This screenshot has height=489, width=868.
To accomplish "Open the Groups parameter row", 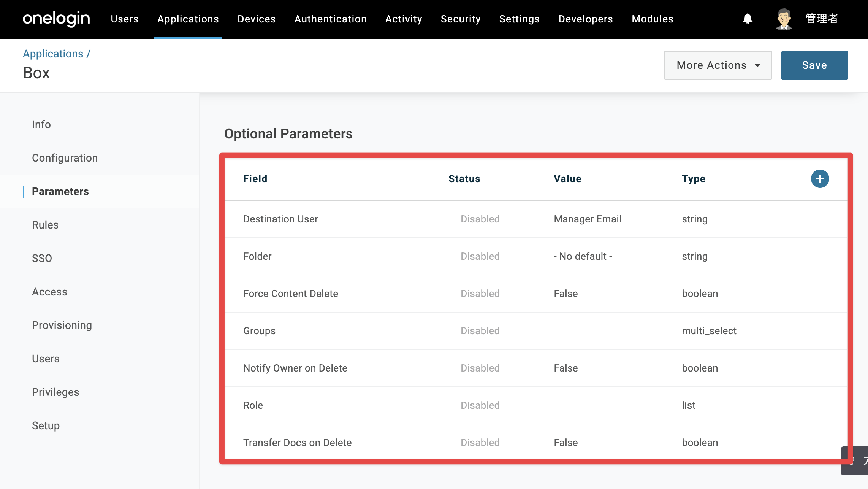I will pyautogui.click(x=536, y=331).
